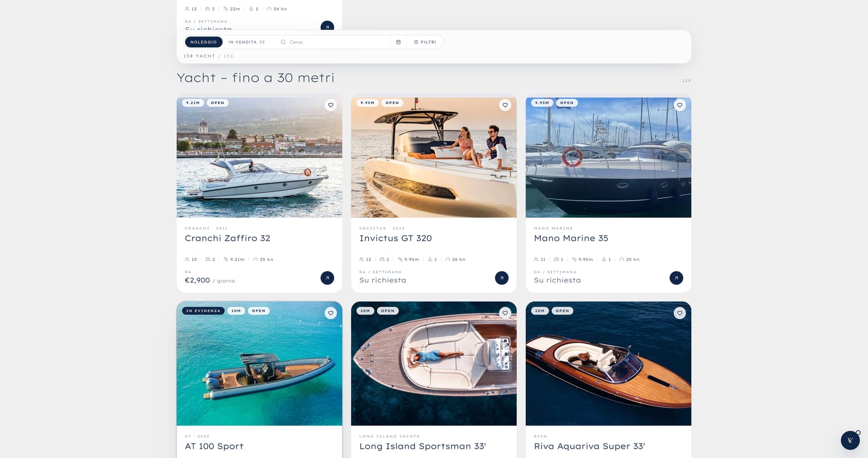Favorite the Cranchi Zaffiro 32 heart icon
The width and height of the screenshot is (868, 458).
coord(330,105)
